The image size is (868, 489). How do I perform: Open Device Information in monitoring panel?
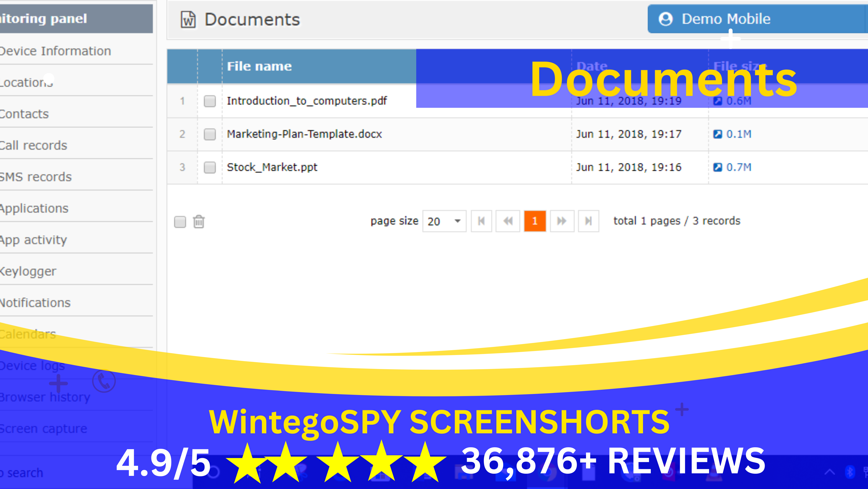click(55, 51)
